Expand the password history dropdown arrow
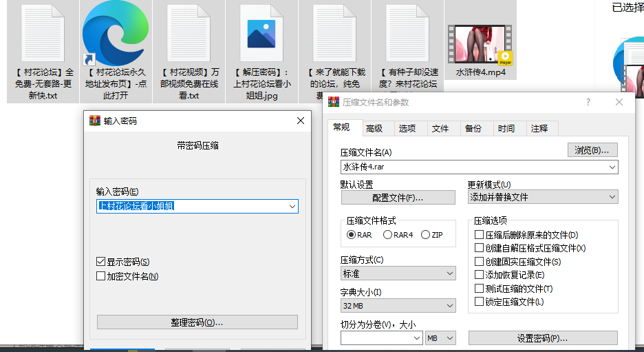Image resolution: width=644 pixels, height=352 pixels. [292, 207]
